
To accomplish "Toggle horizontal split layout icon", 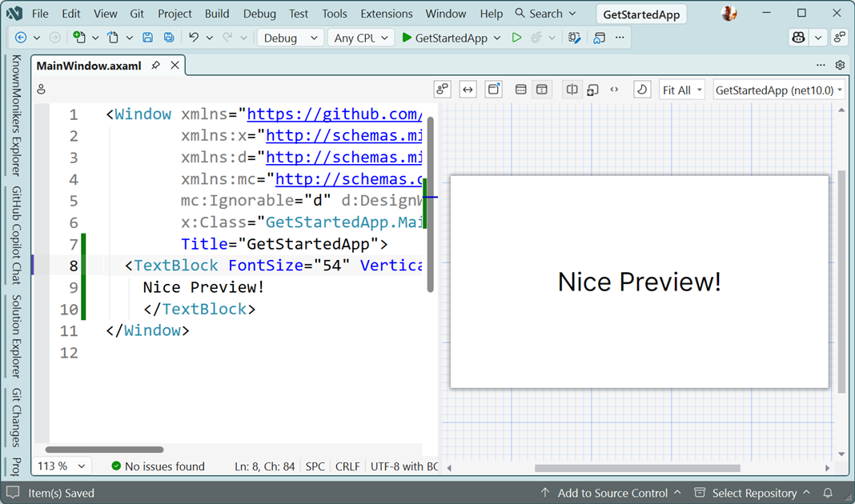I will [x=520, y=90].
